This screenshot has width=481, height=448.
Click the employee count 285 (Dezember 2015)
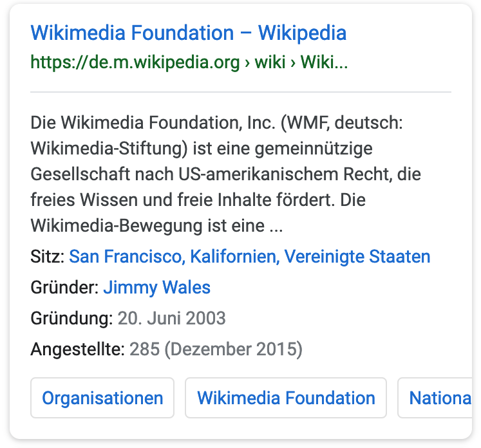[x=215, y=350]
